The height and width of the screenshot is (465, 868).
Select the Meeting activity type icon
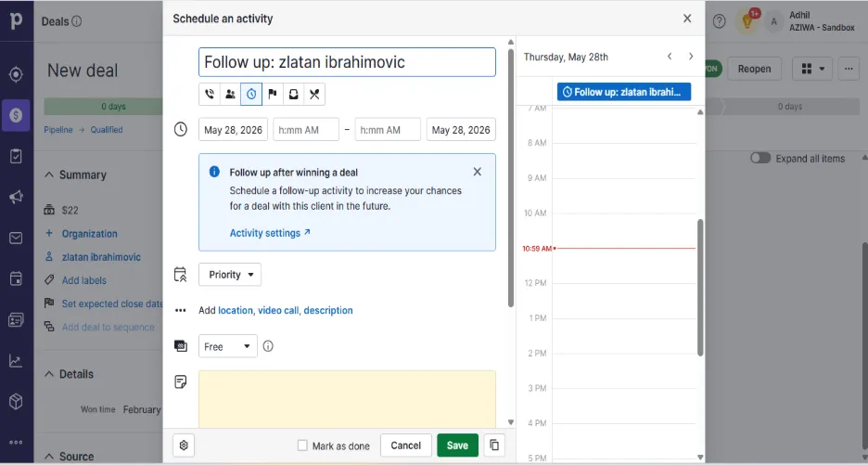click(230, 95)
